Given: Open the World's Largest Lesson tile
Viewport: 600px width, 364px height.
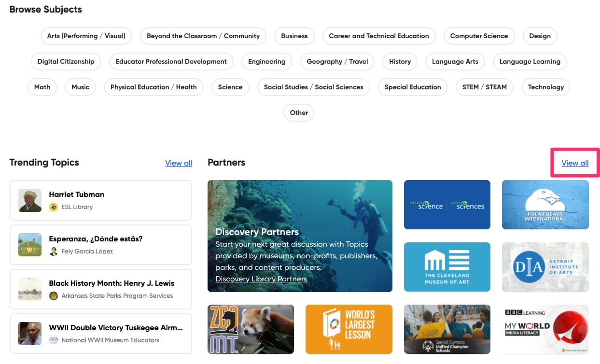Looking at the screenshot, I should click(349, 329).
